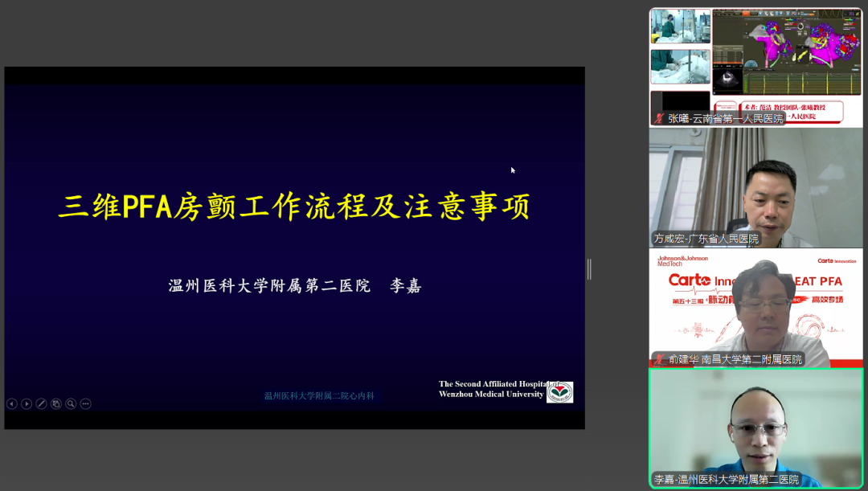Click the 李嘉-温州医科大学附属第二医院 name label
Screen dimensions: 868x491
[727, 480]
